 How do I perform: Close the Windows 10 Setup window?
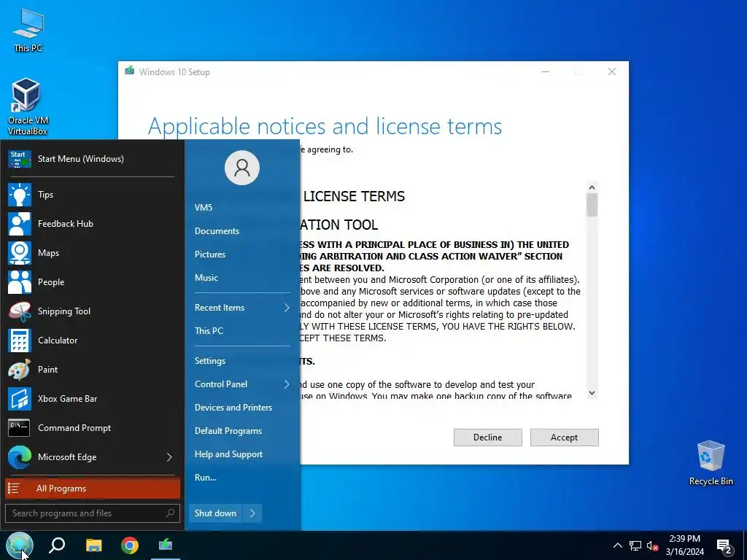[612, 72]
